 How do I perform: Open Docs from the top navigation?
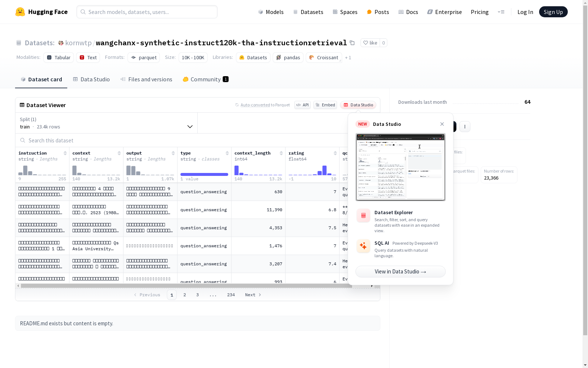point(408,12)
